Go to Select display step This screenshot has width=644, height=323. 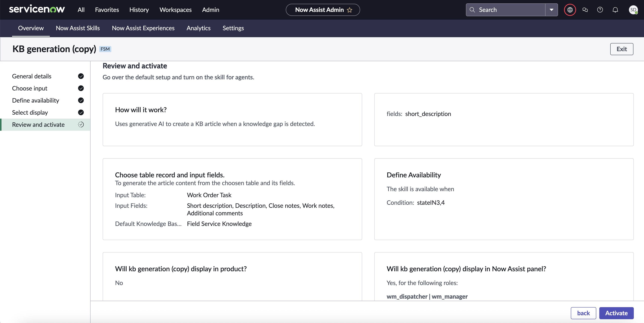click(x=45, y=112)
